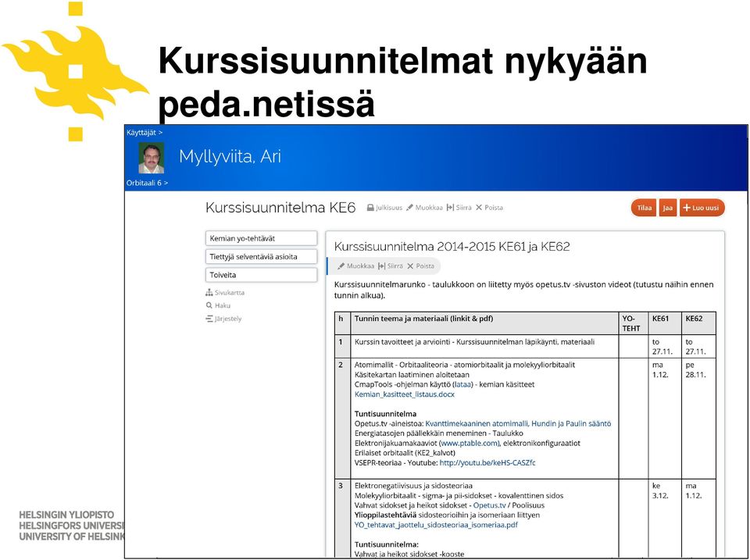This screenshot has width=750, height=560.
Task: Click the page-level Poista X icon
Action: (x=479, y=208)
